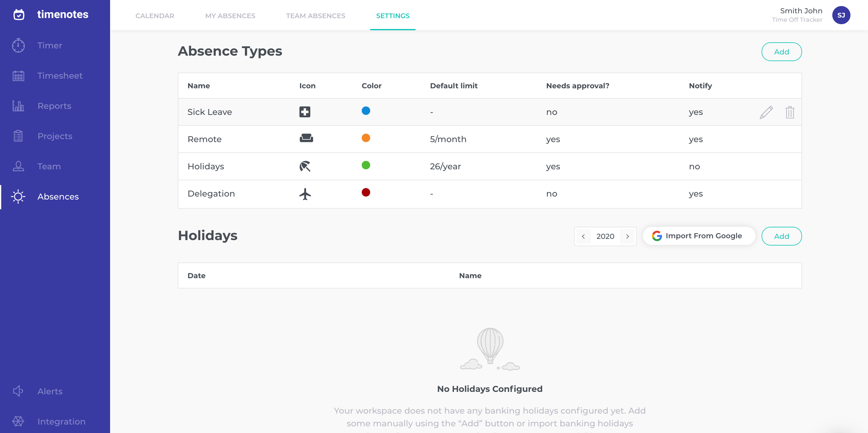Go to Reports in the sidebar
Screen dimensions: 868x433
pos(54,106)
